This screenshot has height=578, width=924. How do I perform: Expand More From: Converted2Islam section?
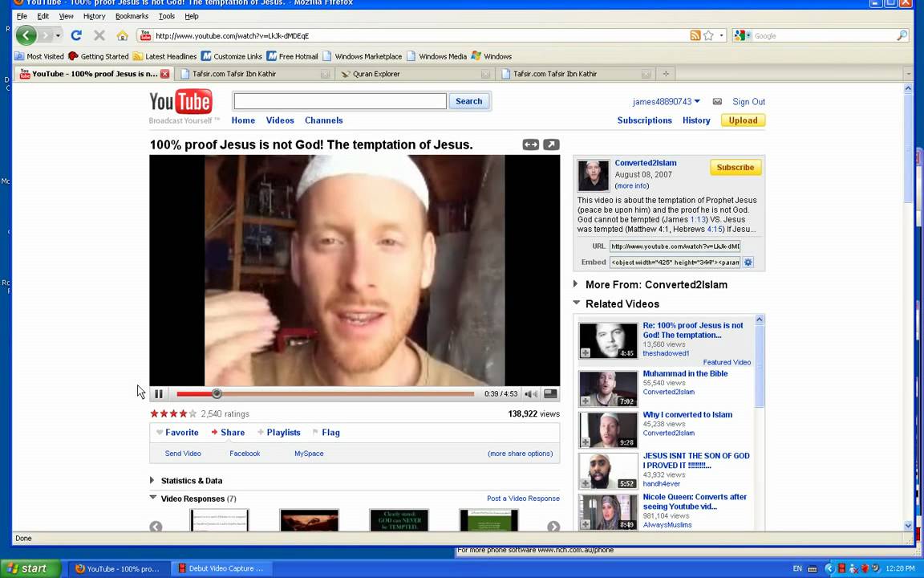(x=576, y=284)
